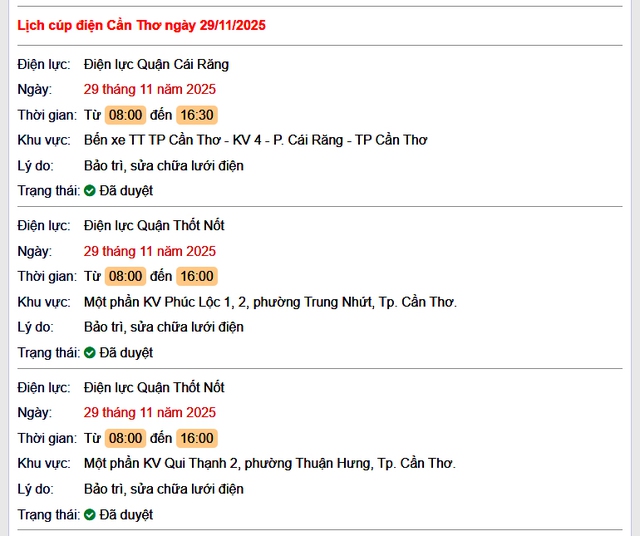Click the 16:00 badge in the Qui Thạnh 2 entry
The height and width of the screenshot is (536, 640).
[x=197, y=438]
